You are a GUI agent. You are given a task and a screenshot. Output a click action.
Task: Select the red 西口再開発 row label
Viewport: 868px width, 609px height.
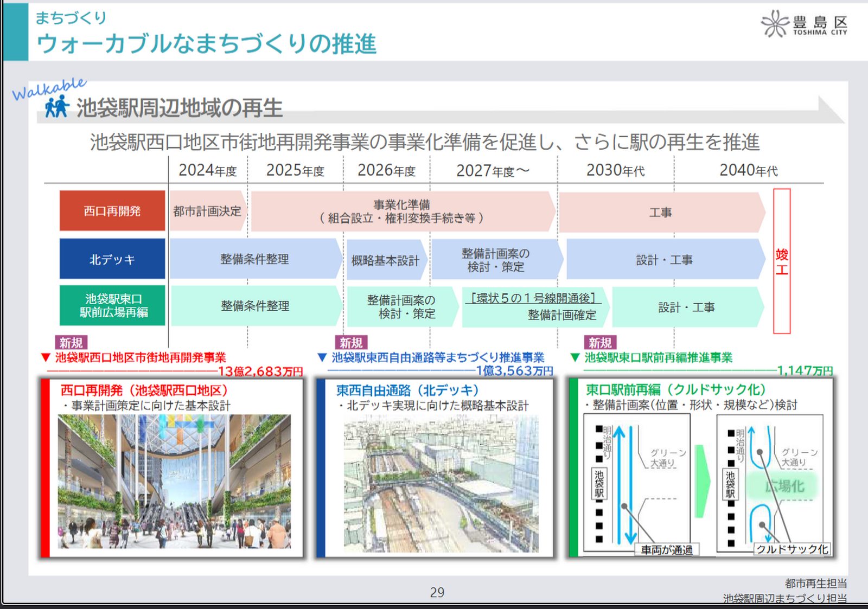click(x=112, y=211)
